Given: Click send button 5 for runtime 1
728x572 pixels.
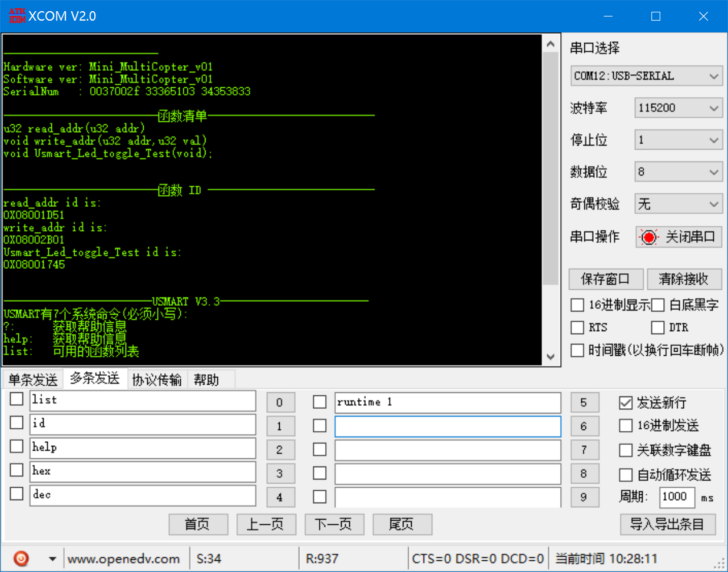Looking at the screenshot, I should [584, 402].
